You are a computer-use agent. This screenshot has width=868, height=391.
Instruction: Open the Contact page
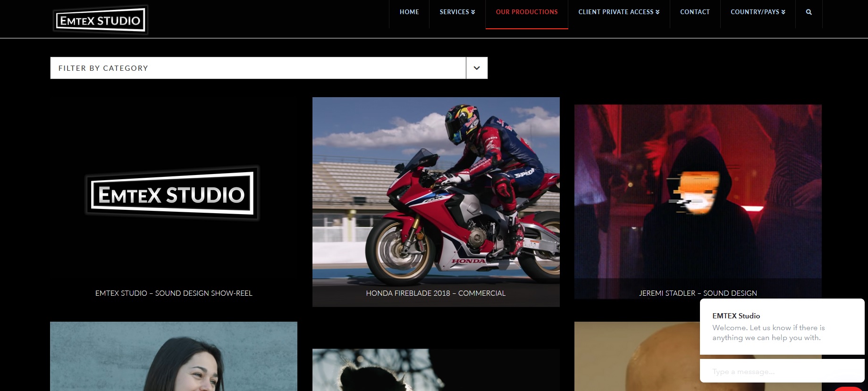tap(695, 12)
